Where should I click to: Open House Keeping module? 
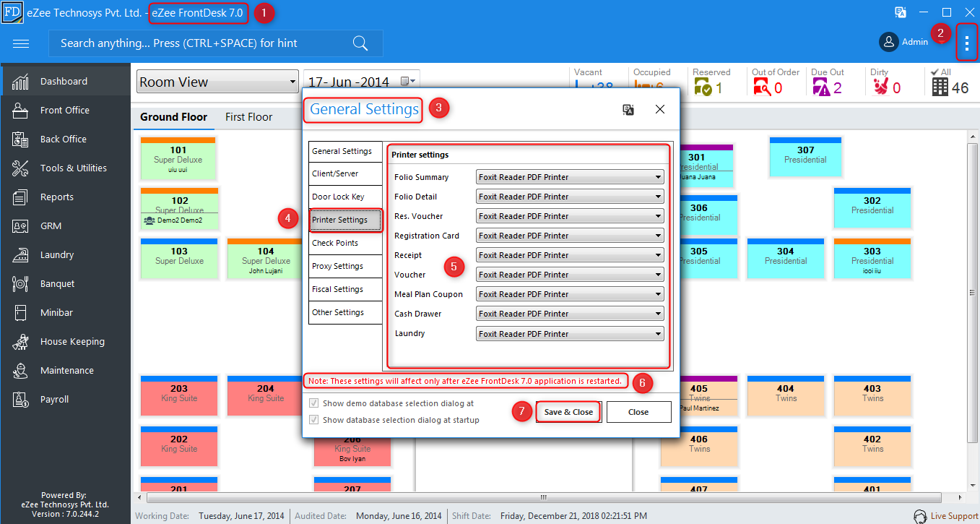pyautogui.click(x=66, y=341)
